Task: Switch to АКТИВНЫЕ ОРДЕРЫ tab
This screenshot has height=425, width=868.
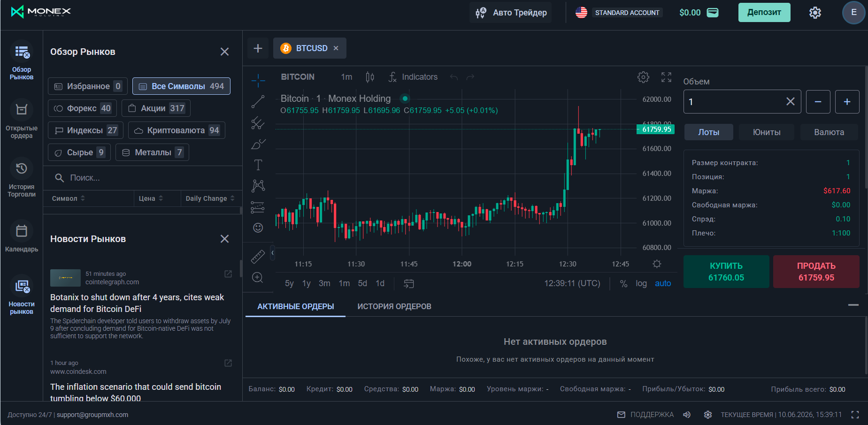Action: click(296, 306)
